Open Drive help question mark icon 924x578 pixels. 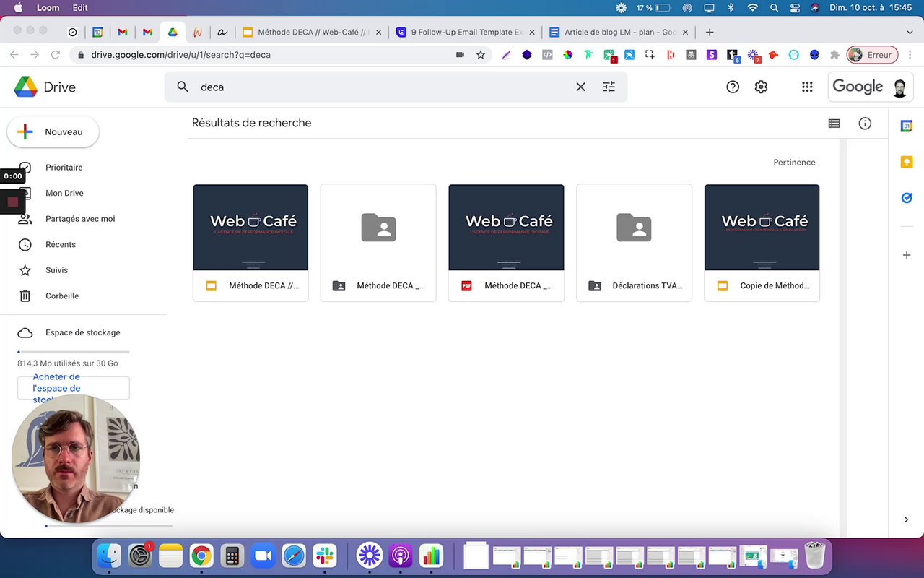(733, 87)
